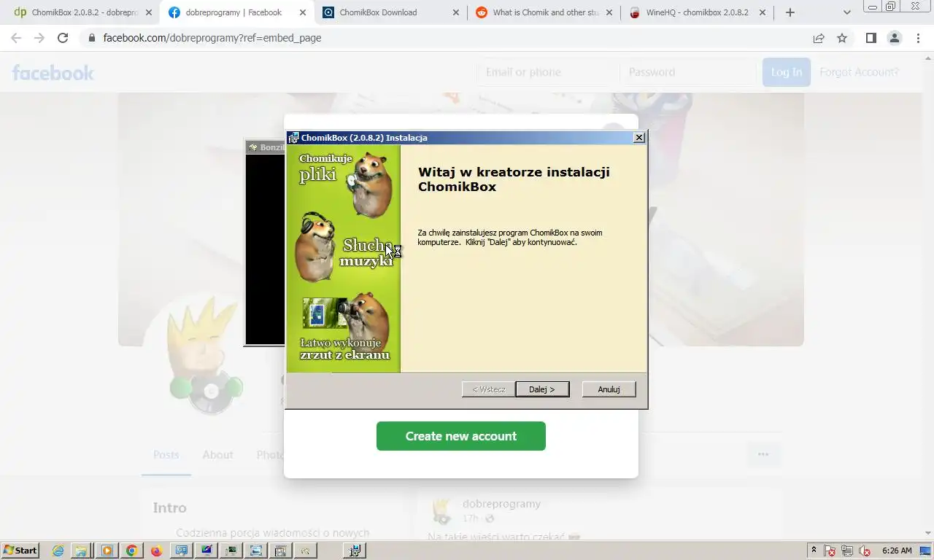Click the network tray icon

coord(847,551)
